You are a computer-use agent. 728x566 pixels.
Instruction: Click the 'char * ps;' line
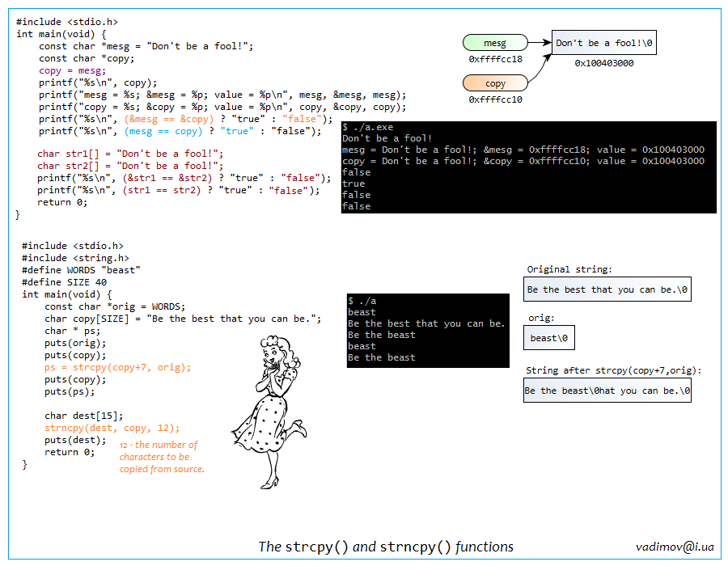click(72, 331)
